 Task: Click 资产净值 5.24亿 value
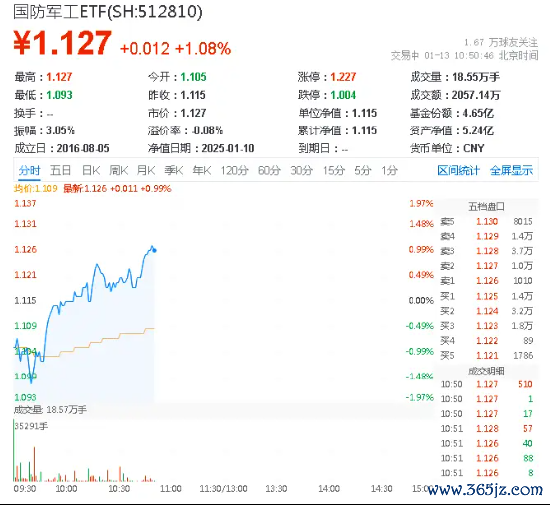click(x=478, y=131)
